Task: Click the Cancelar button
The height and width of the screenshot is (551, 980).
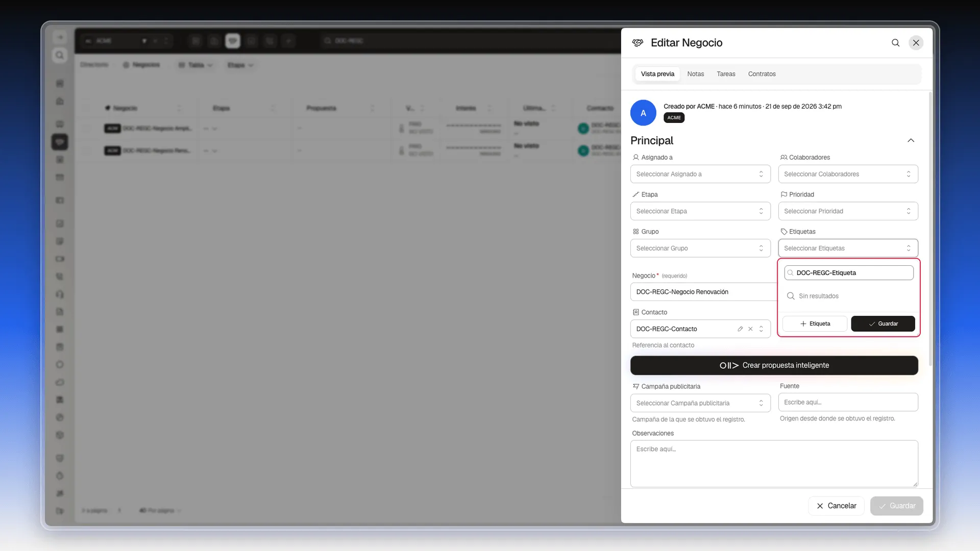Action: 836,506
